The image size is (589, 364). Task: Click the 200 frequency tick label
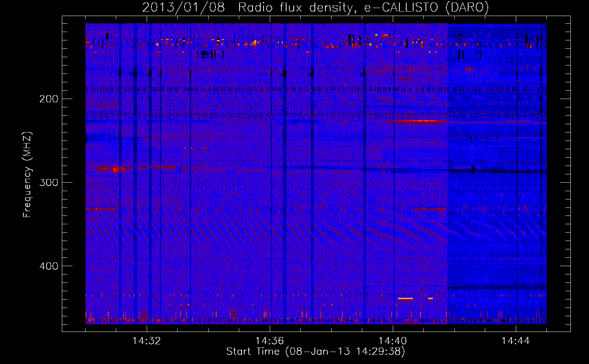point(49,99)
